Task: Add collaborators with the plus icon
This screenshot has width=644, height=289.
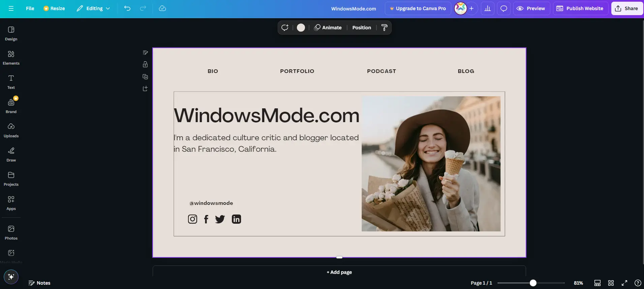Action: [471, 8]
